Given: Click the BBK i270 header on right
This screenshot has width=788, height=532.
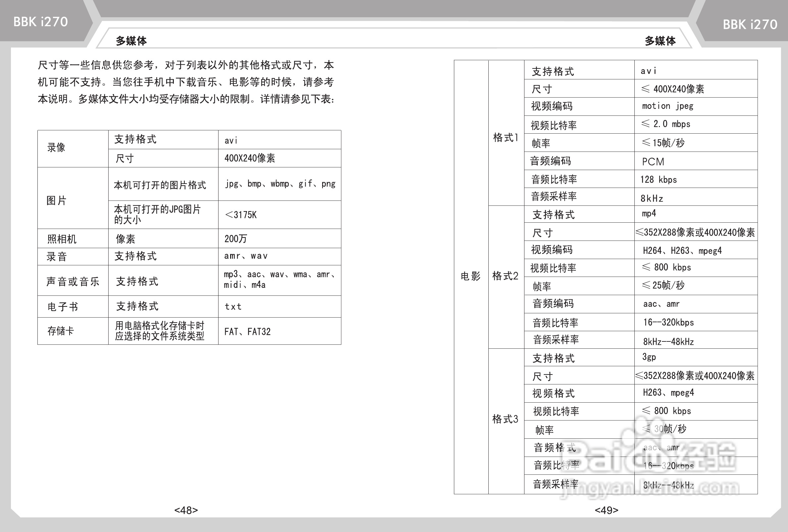Looking at the screenshot, I should point(750,24).
